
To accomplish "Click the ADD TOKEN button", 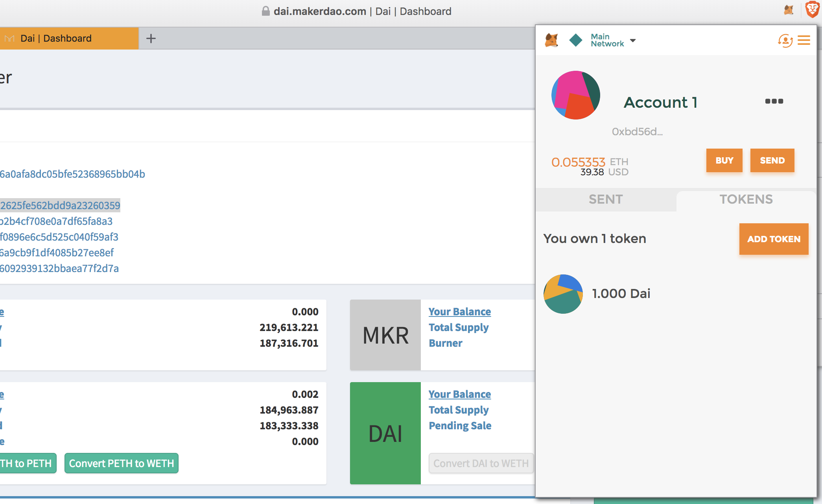I will coord(774,239).
